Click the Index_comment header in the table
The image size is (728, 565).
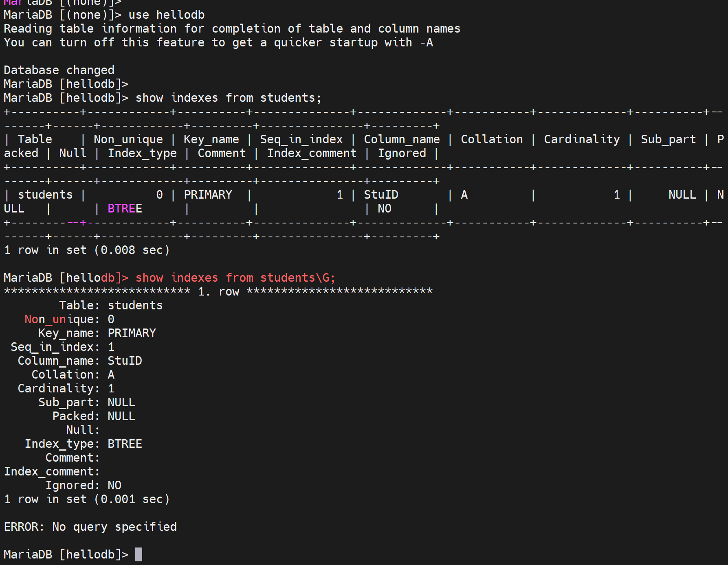point(312,153)
